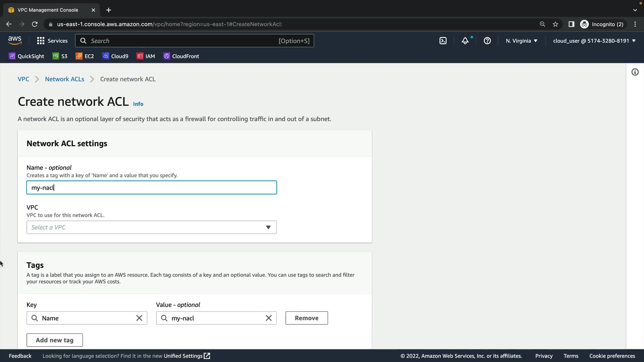Click the Add new tag button
644x362 pixels.
pyautogui.click(x=55, y=340)
